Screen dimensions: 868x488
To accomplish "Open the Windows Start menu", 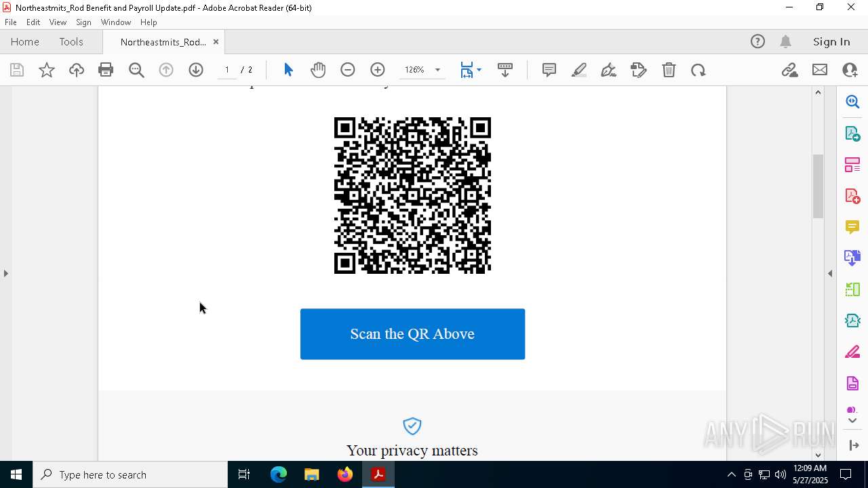I will pyautogui.click(x=16, y=474).
